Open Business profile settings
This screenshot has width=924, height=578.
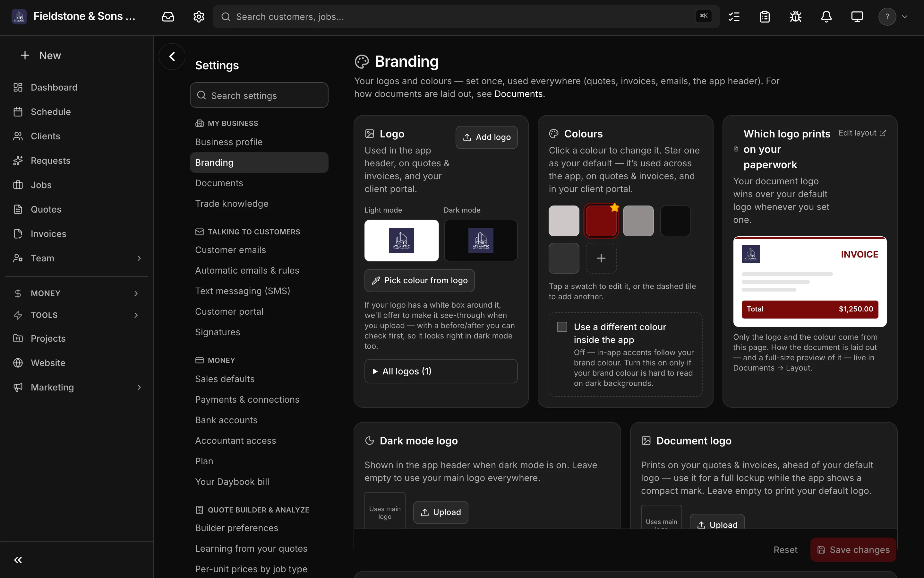pos(259,142)
